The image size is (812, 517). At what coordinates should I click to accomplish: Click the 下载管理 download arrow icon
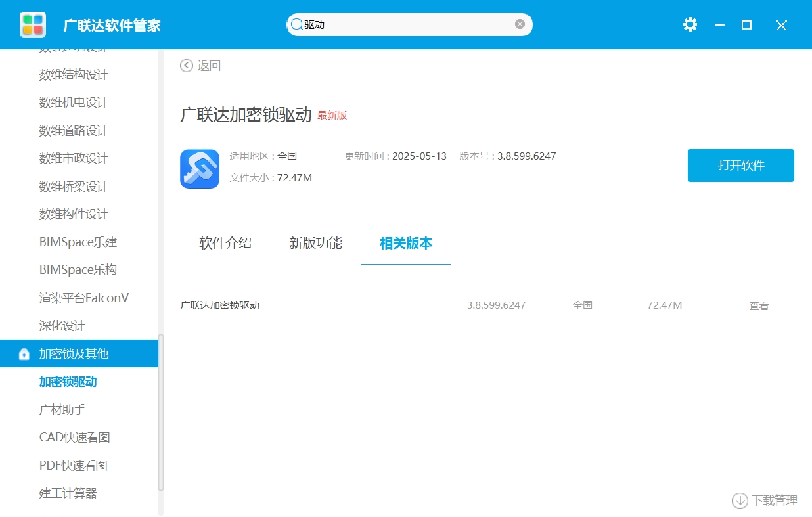coord(740,501)
